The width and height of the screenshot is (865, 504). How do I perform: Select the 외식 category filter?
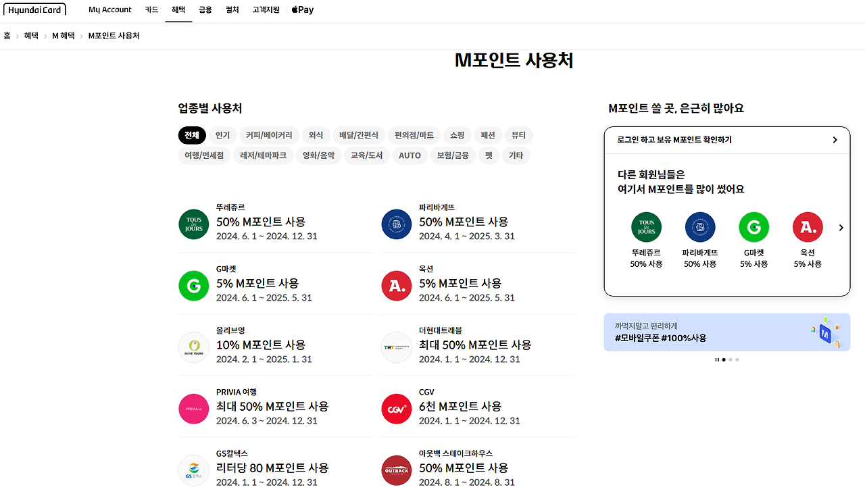click(316, 135)
